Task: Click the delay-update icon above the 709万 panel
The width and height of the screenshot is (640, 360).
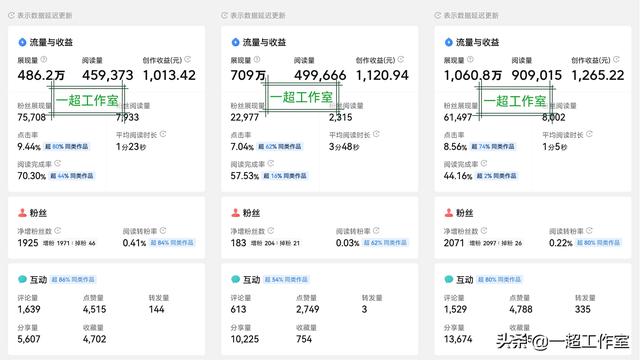Action: (224, 16)
